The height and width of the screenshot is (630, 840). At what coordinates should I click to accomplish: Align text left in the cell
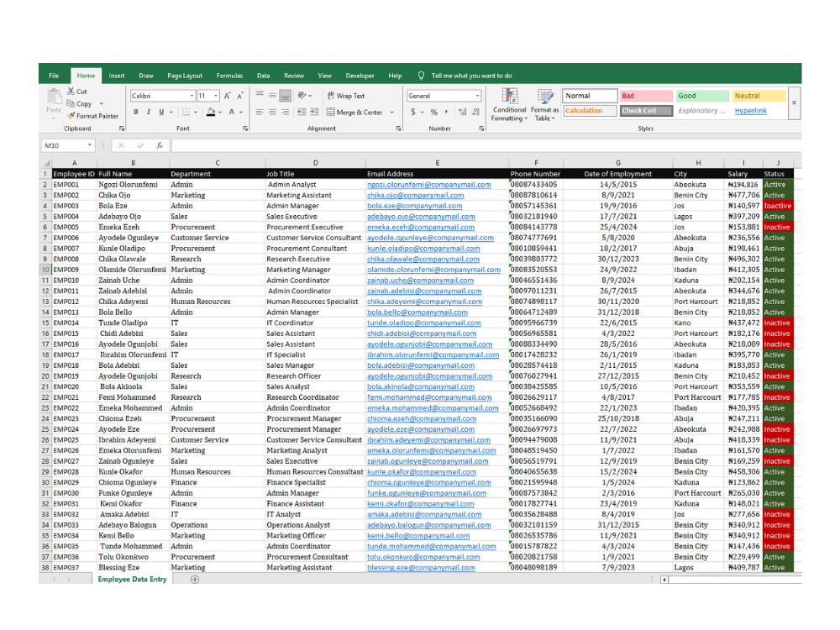(x=260, y=112)
